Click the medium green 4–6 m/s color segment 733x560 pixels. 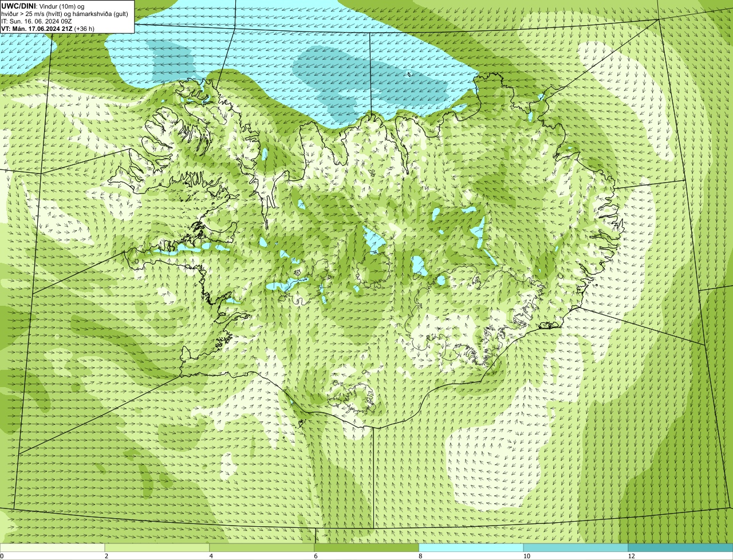click(262, 548)
